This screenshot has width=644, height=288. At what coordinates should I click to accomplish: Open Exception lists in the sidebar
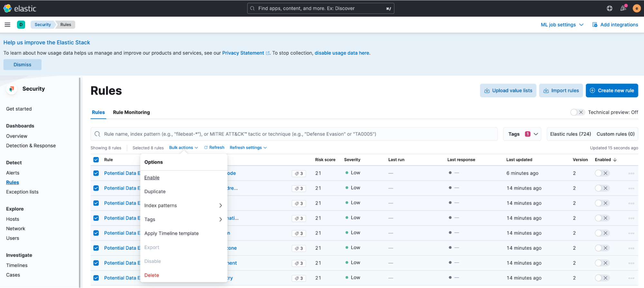click(x=22, y=192)
